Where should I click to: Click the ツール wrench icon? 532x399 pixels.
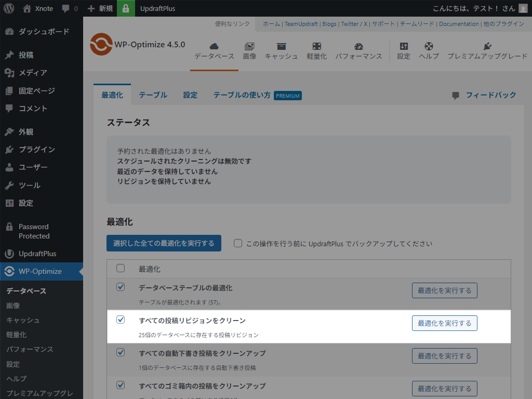point(9,185)
